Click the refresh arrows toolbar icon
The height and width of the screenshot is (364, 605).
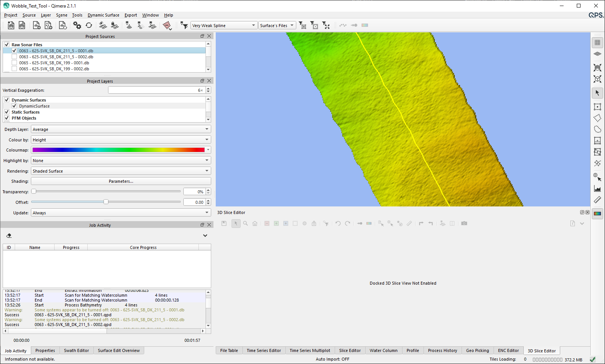point(89,25)
